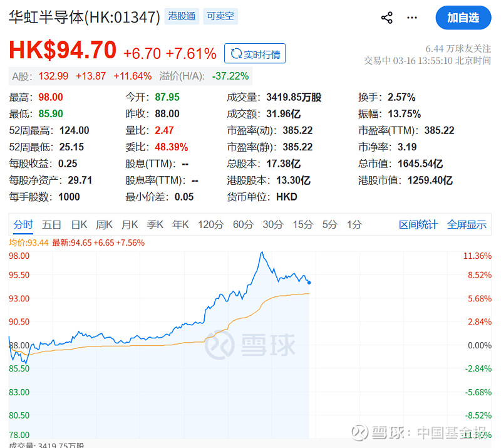Screen dimensions: 501x448
Task: Switch to the 1分 chart
Action: pyautogui.click(x=354, y=224)
